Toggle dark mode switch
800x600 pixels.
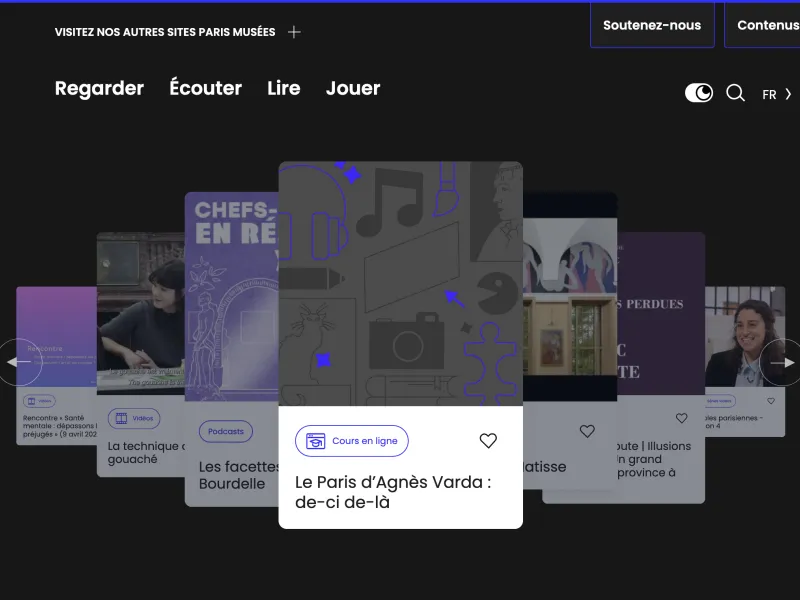pyautogui.click(x=699, y=93)
